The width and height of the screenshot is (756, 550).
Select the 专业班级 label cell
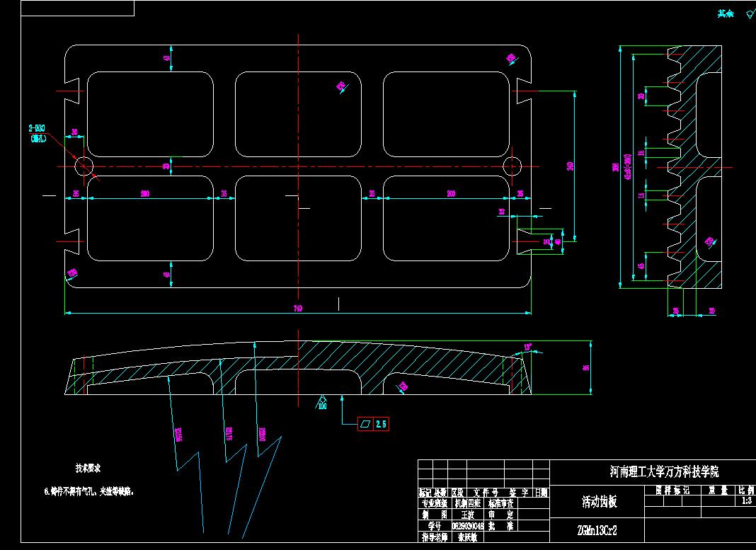pos(435,503)
